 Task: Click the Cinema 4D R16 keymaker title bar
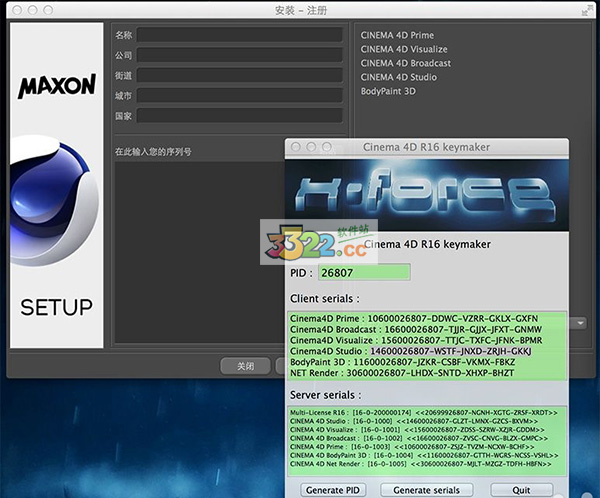[x=426, y=147]
